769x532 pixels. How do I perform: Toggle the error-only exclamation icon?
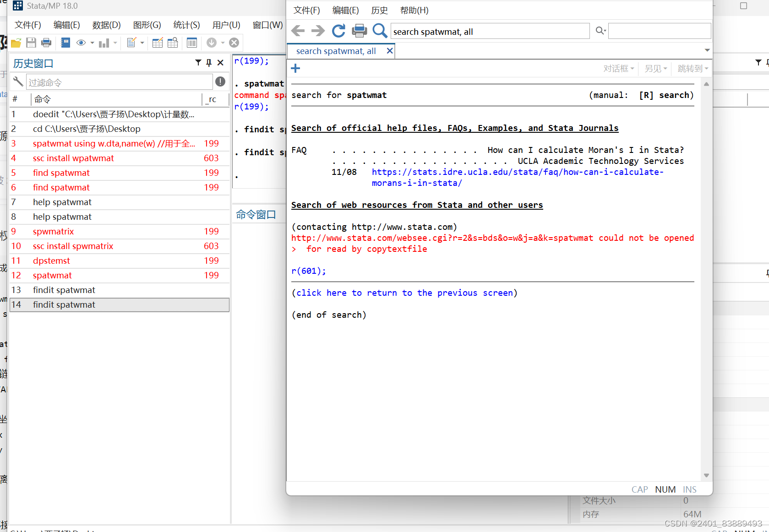(220, 81)
